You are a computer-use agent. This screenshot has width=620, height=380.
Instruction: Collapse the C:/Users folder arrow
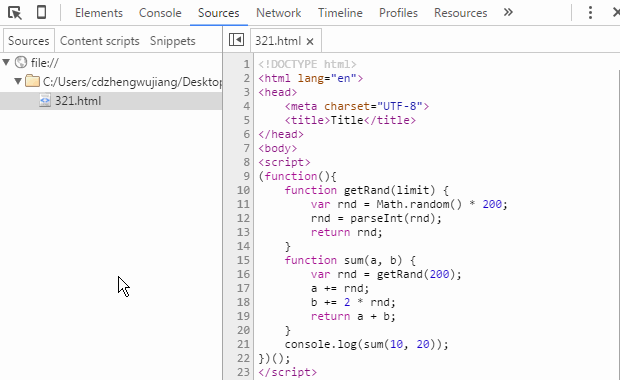click(x=17, y=81)
